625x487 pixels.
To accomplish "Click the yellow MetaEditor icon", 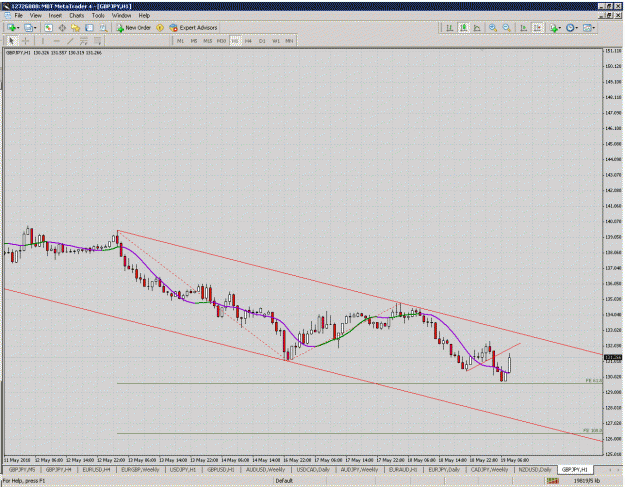I will (160, 28).
